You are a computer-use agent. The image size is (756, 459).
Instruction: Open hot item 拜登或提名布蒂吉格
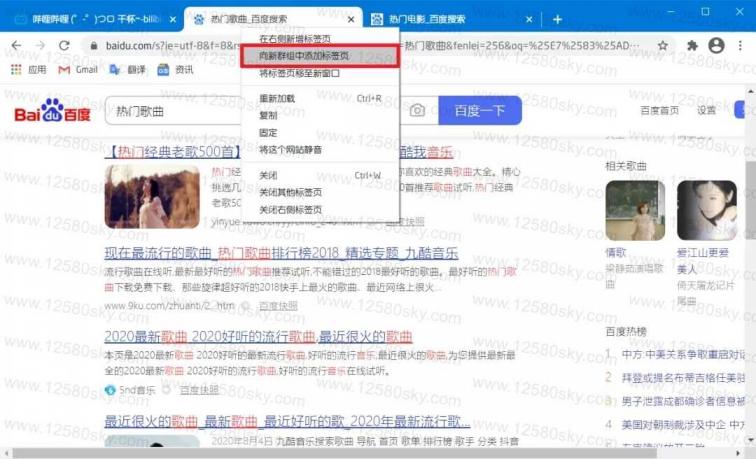(x=683, y=378)
